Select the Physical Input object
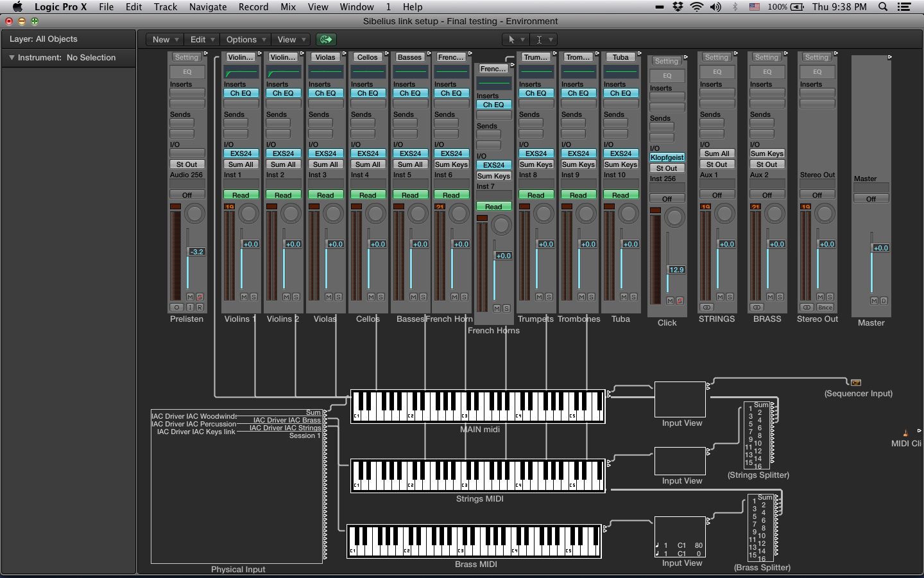Image resolution: width=924 pixels, height=578 pixels. (x=237, y=487)
